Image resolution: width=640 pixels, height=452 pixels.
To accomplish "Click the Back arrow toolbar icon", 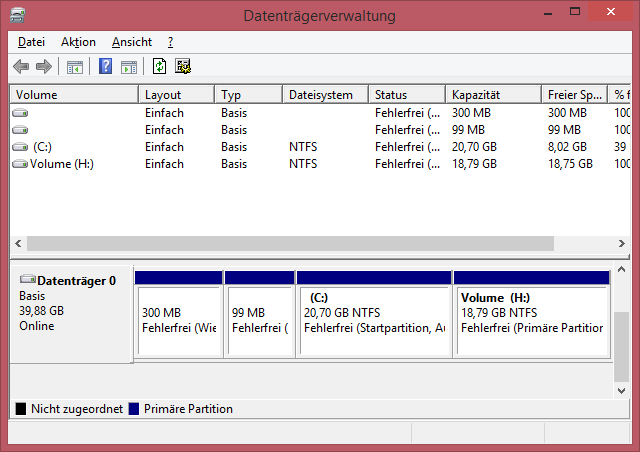I will [21, 66].
